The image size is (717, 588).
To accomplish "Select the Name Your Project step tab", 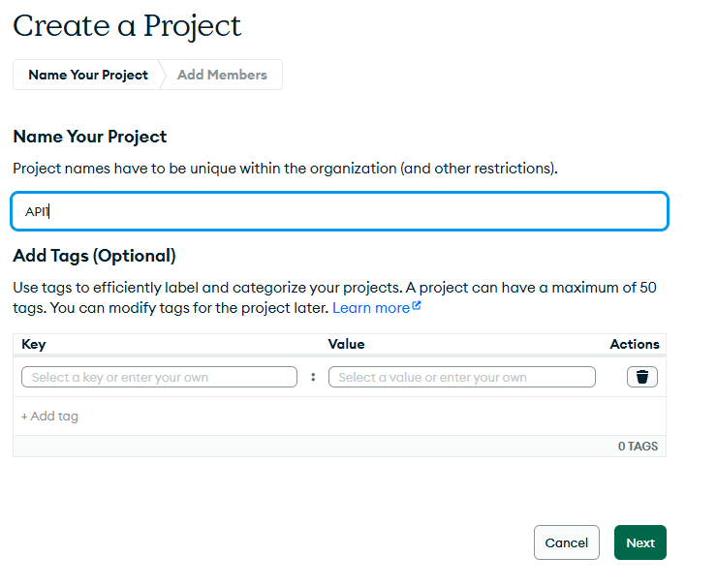I will click(88, 75).
